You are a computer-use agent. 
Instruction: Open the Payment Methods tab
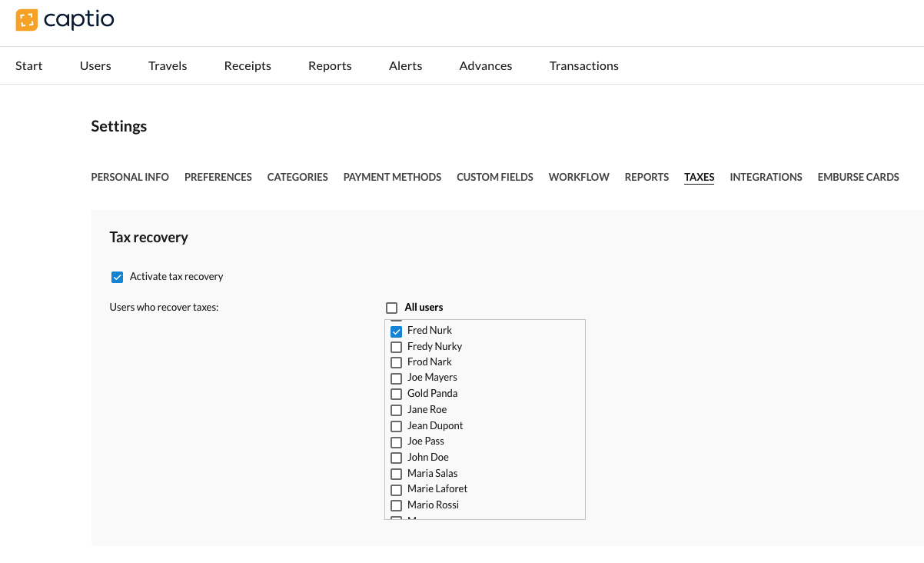392,177
